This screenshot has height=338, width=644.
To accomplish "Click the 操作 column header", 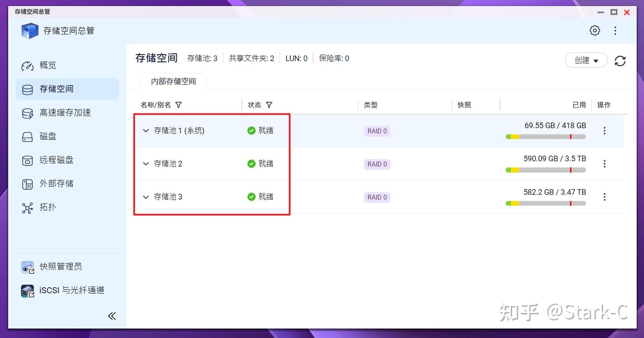I will (604, 105).
